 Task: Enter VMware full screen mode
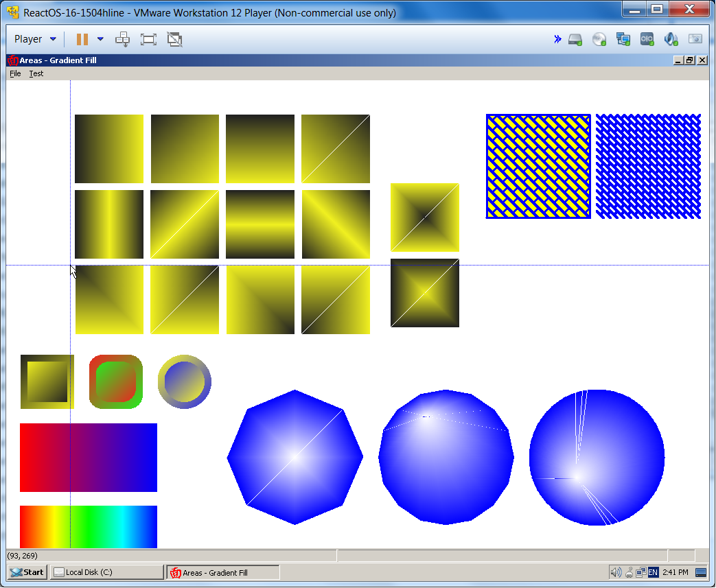[148, 39]
